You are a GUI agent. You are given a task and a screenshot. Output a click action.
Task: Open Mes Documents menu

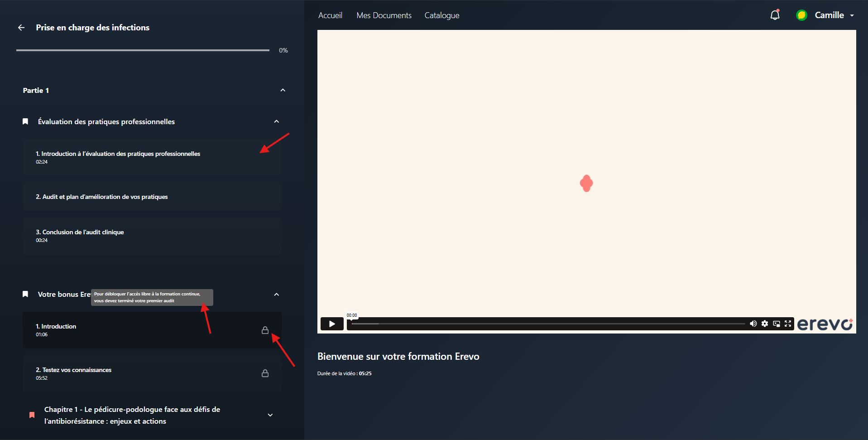click(384, 15)
